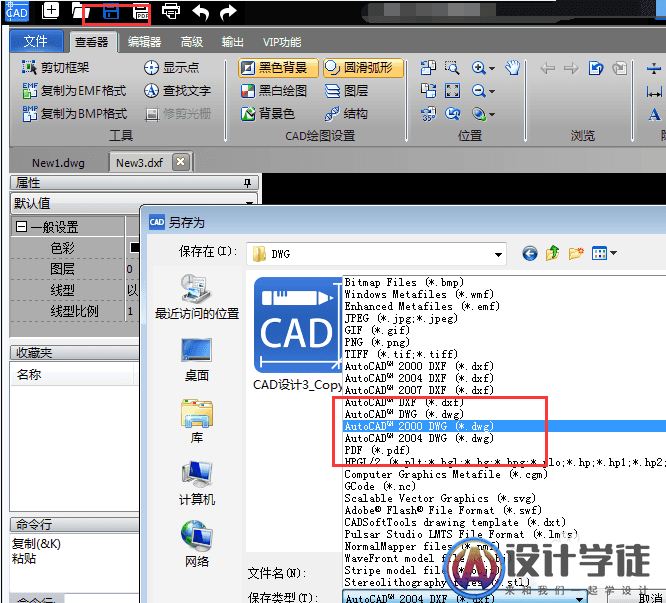Toggle the 黑色背景 black background option
The image size is (666, 603).
(x=278, y=68)
